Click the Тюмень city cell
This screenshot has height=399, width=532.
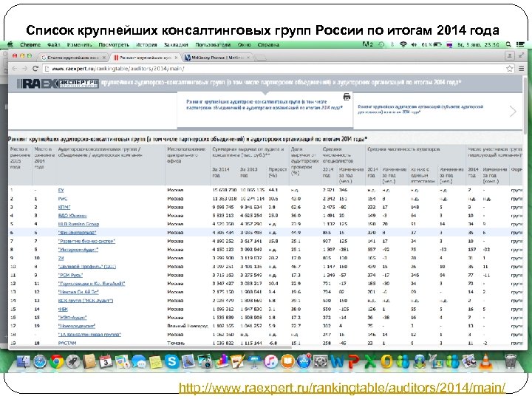[176, 343]
